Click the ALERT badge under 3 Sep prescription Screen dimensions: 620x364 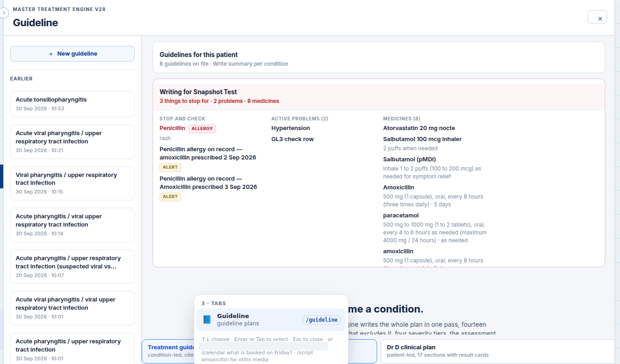pyautogui.click(x=170, y=197)
